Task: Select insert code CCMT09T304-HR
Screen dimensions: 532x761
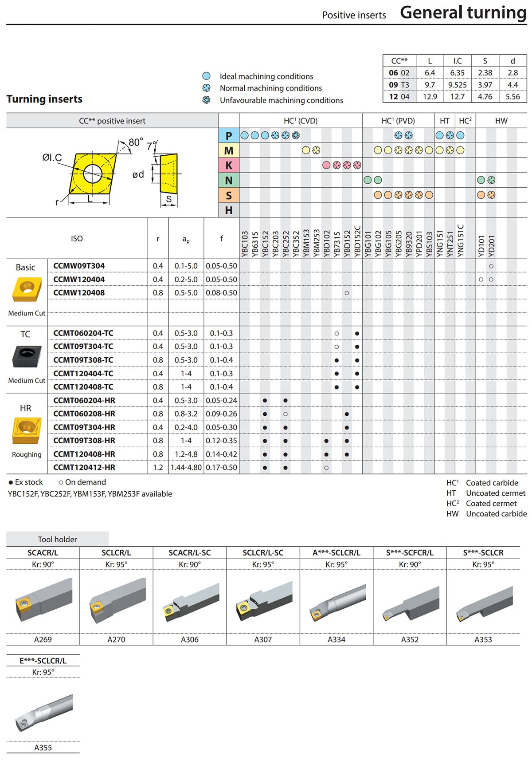Action: pos(84,427)
